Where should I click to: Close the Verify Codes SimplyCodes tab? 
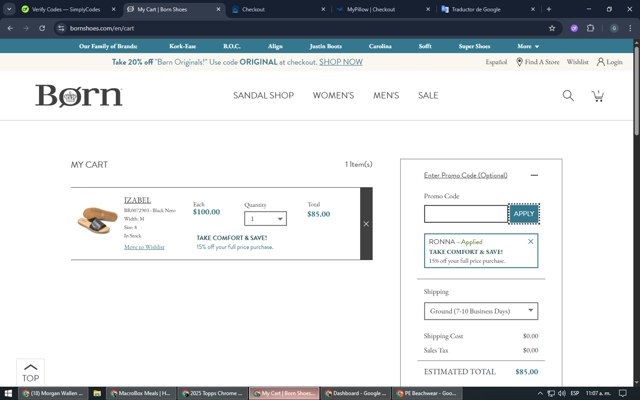113,9
